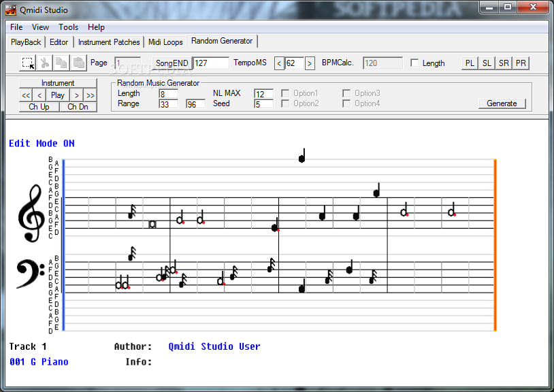Click the Ch Dn button
This screenshot has width=554, height=392.
pos(78,107)
